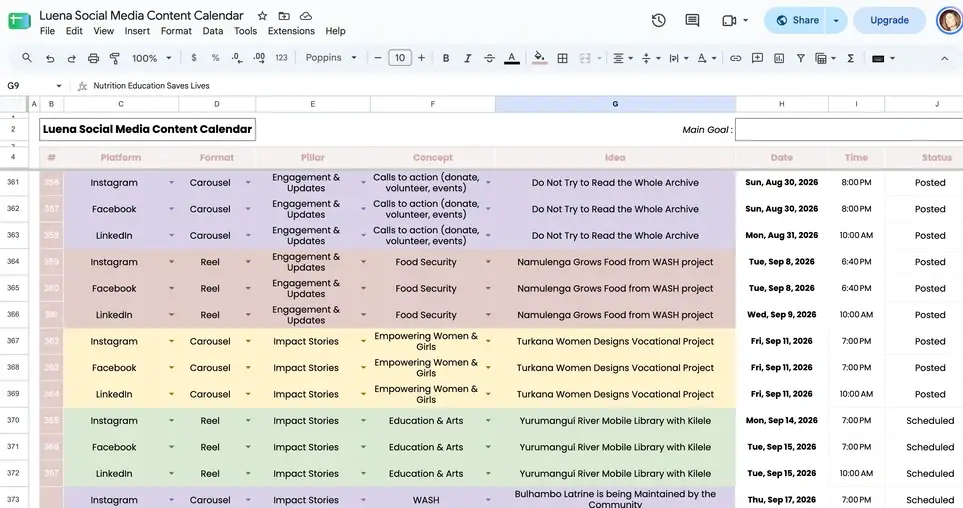
Task: Open the Help menu
Action: pos(335,31)
